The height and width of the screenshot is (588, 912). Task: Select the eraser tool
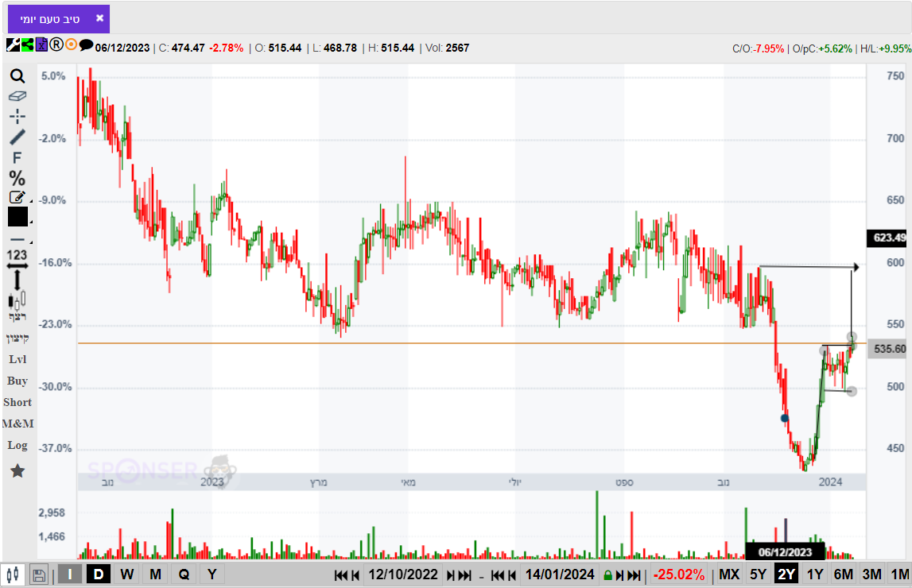[x=17, y=96]
